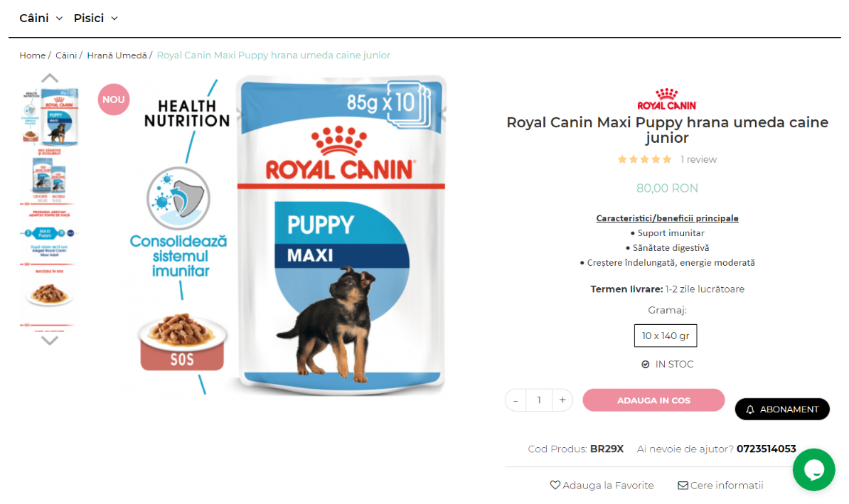The height and width of the screenshot is (504, 849).
Task: Click the Royal Canin brand logo
Action: pyautogui.click(x=666, y=99)
